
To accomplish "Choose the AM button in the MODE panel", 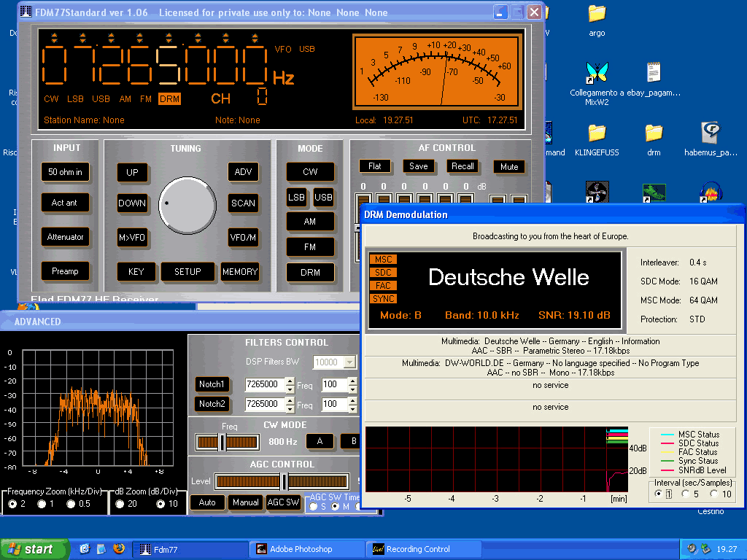I will tap(310, 222).
